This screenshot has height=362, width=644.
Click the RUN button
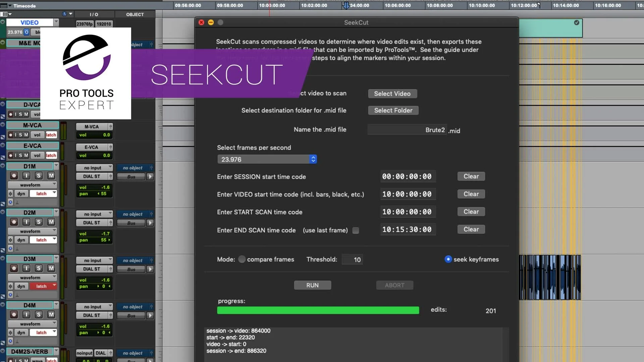313,285
